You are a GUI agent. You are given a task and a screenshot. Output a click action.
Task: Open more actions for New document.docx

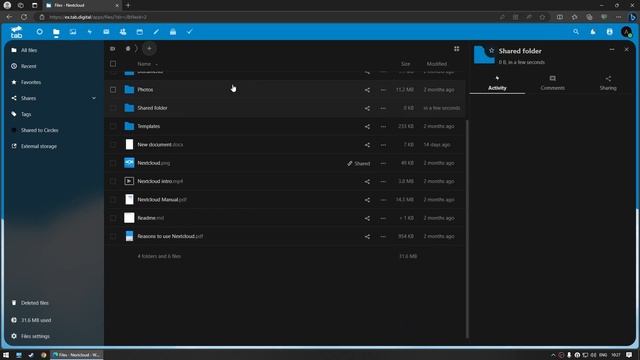point(383,145)
